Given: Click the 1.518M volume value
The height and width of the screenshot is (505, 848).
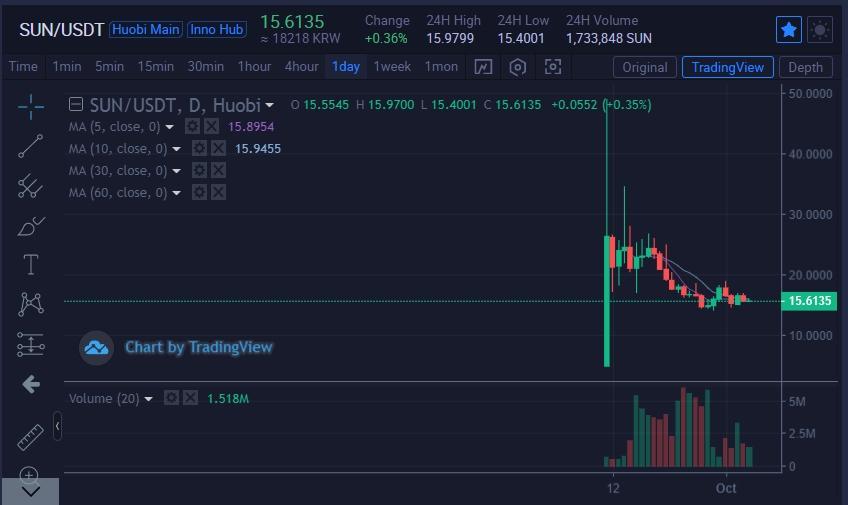Looking at the screenshot, I should (x=228, y=399).
